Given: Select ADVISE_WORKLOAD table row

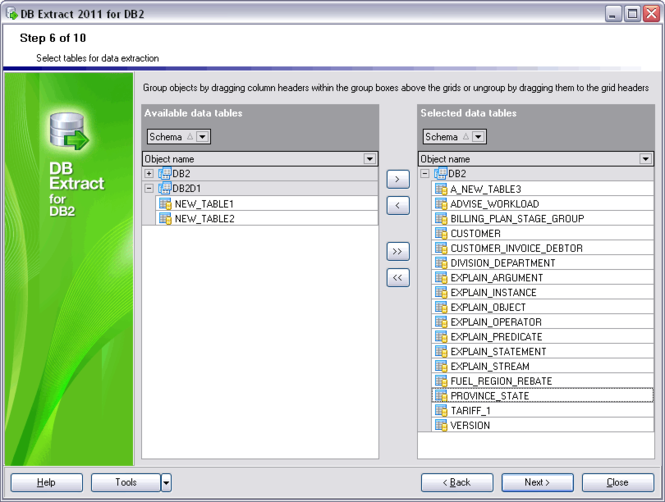Looking at the screenshot, I should point(543,204).
